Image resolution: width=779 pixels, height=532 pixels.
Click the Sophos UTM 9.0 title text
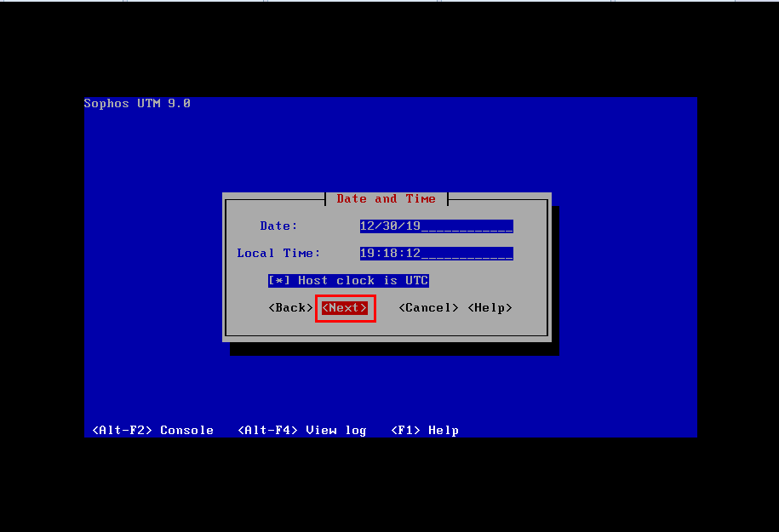[137, 103]
